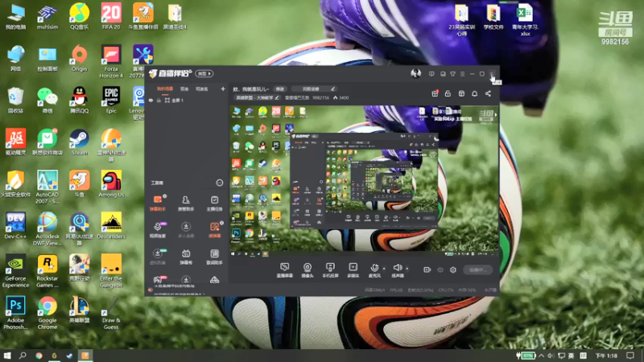Open the Windows Start menu
The height and width of the screenshot is (362, 644).
pos(7,356)
